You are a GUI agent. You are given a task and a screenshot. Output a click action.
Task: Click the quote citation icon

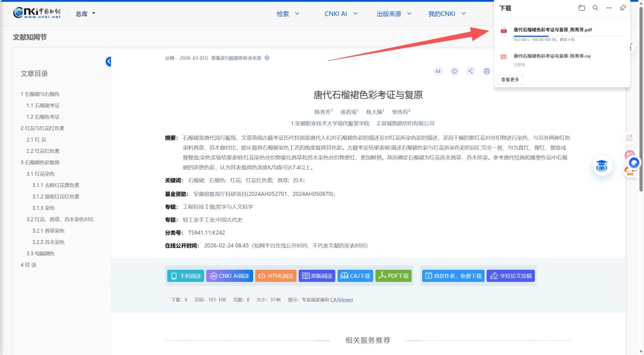(x=438, y=71)
